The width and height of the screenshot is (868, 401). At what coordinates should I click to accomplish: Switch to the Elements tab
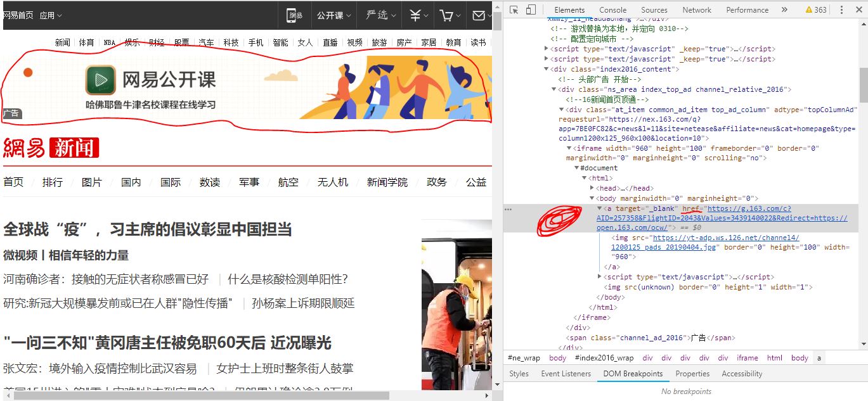coord(569,10)
